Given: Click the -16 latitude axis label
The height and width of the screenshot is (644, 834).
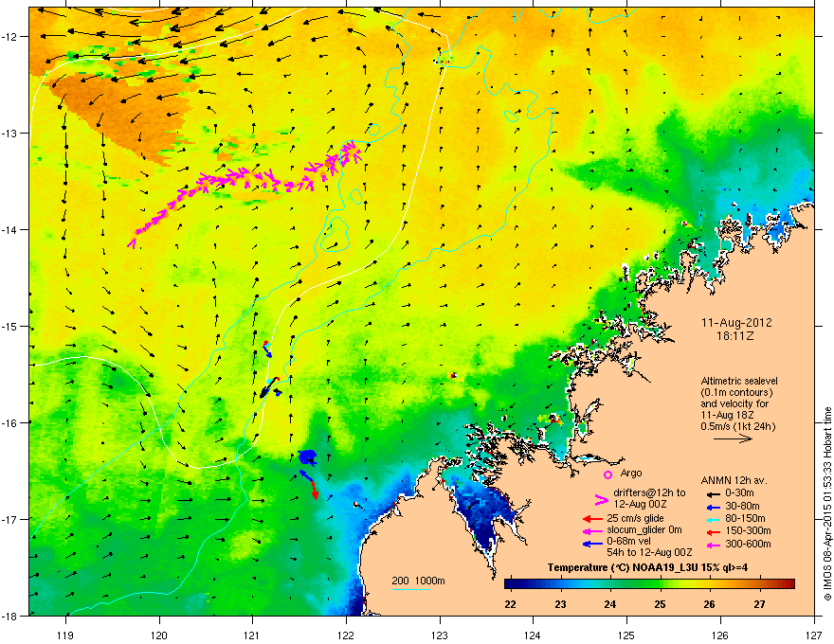Looking at the screenshot, I should click(9, 422).
